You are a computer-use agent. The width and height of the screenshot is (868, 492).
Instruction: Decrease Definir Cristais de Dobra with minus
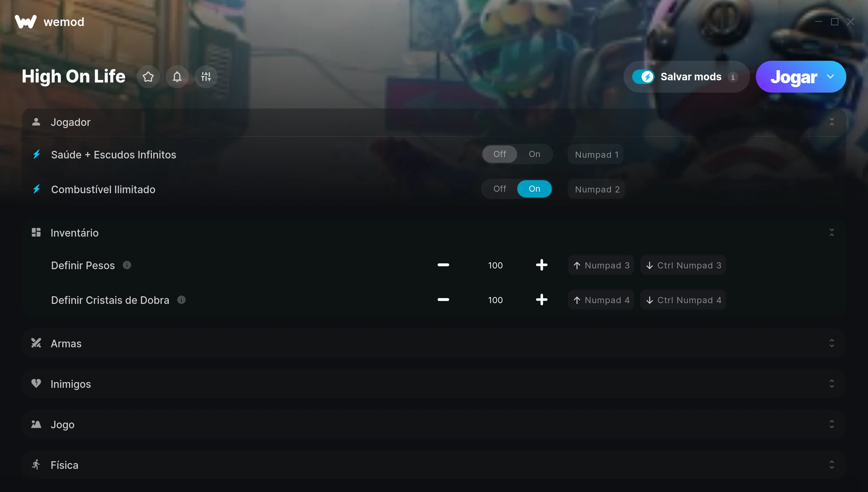(x=443, y=300)
